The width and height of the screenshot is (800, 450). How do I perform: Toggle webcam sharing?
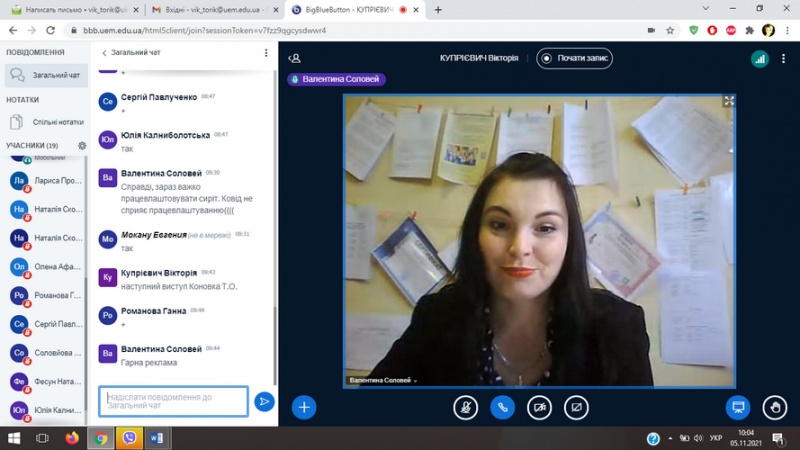pos(539,407)
